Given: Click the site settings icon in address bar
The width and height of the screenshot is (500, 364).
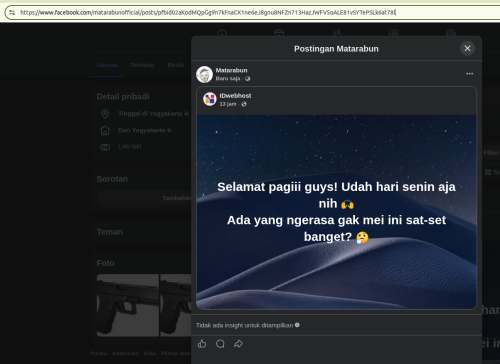Looking at the screenshot, I should pos(12,13).
